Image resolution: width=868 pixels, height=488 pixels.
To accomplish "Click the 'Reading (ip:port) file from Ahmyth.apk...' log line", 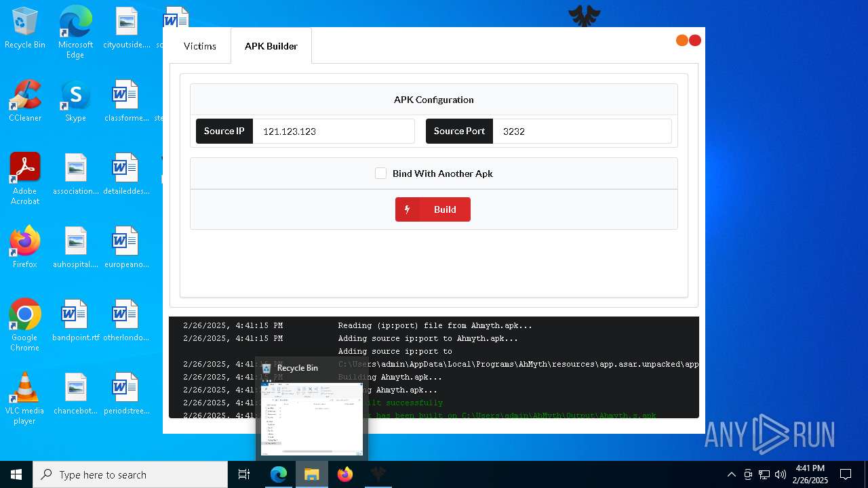I will (x=435, y=325).
